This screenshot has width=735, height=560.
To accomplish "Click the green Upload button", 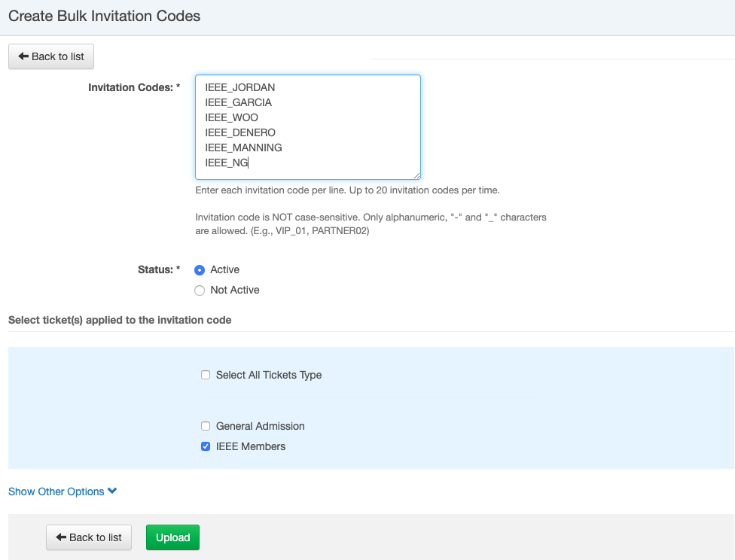I will click(173, 537).
